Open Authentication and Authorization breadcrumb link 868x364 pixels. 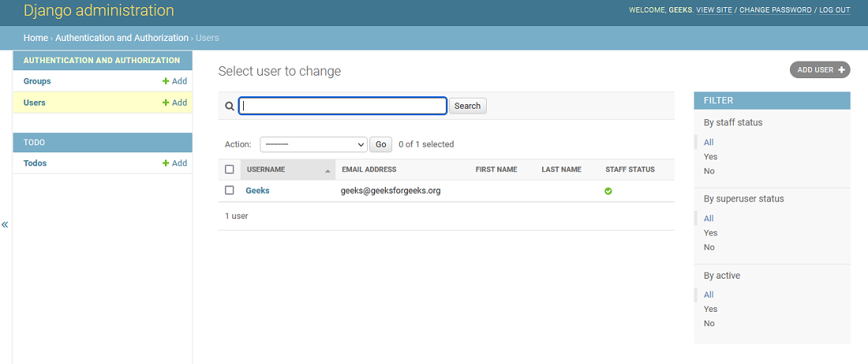[122, 38]
